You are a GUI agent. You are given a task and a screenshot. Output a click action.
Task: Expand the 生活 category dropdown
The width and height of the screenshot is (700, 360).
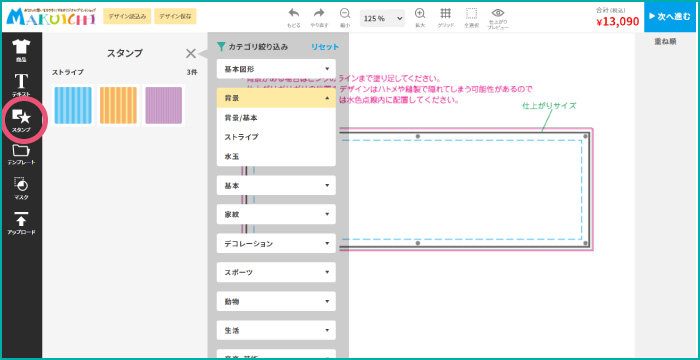[x=276, y=331]
